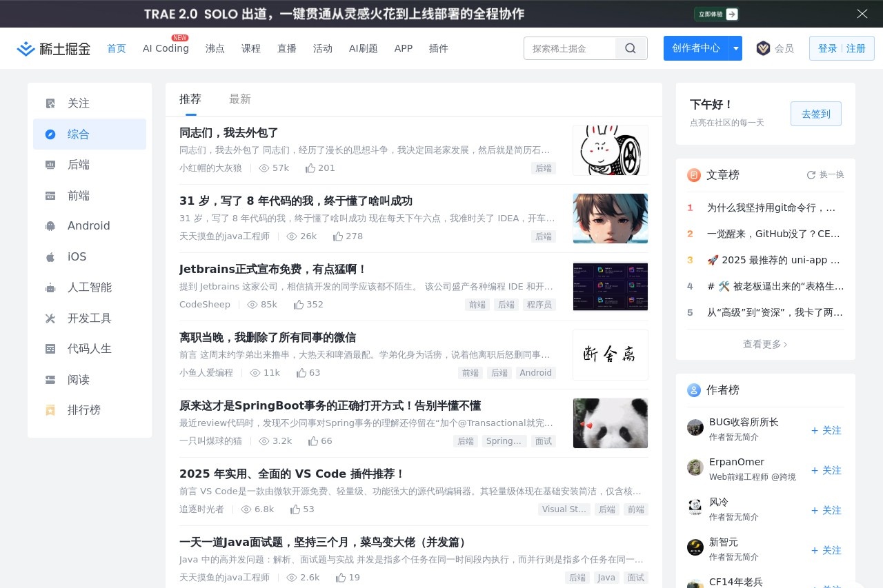Click the 换一换 refresh icon
The width and height of the screenshot is (883, 588).
pyautogui.click(x=811, y=175)
